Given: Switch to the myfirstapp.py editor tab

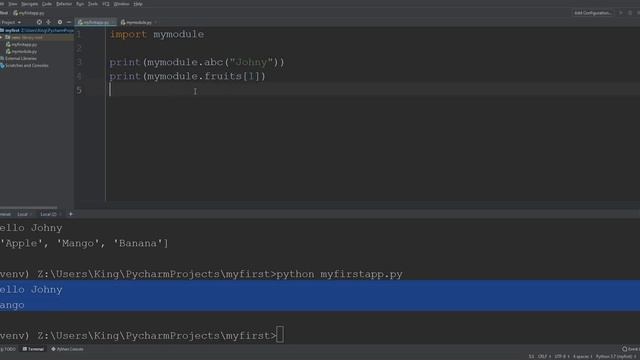Looking at the screenshot, I should point(96,22).
